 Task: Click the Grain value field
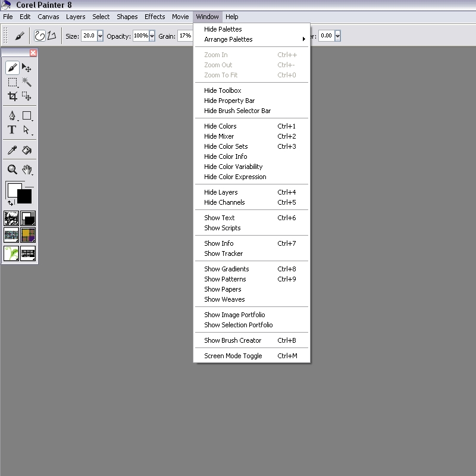[185, 36]
